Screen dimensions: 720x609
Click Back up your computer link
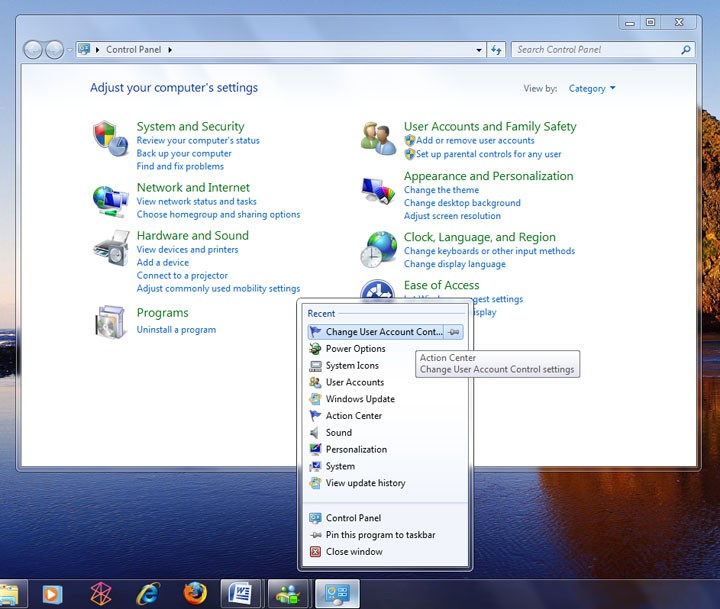click(x=184, y=153)
